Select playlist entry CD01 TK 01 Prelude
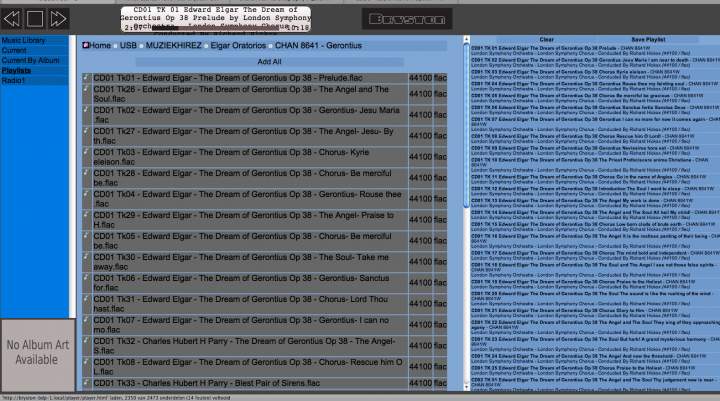Image resolution: width=720 pixels, height=401 pixels. click(x=595, y=50)
